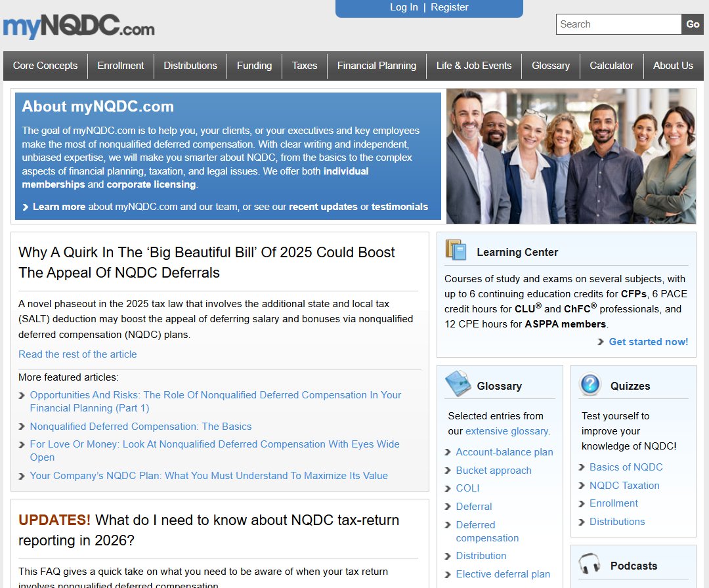Image resolution: width=709 pixels, height=588 pixels.
Task: Click the Register link
Action: [450, 7]
